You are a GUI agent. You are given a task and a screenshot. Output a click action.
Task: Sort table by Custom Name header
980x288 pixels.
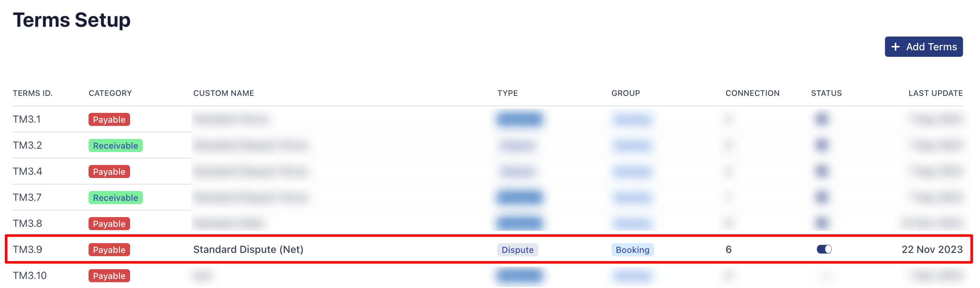[223, 93]
